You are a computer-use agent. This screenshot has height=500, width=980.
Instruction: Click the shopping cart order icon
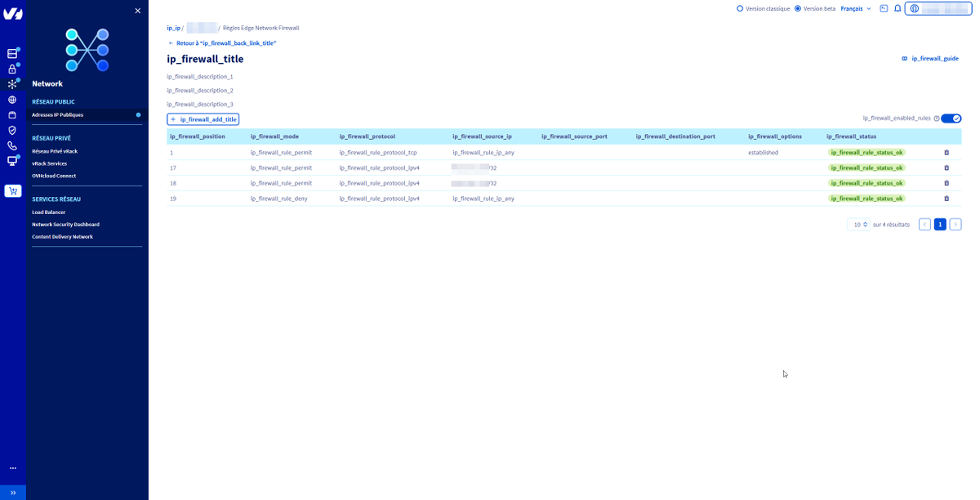click(12, 191)
